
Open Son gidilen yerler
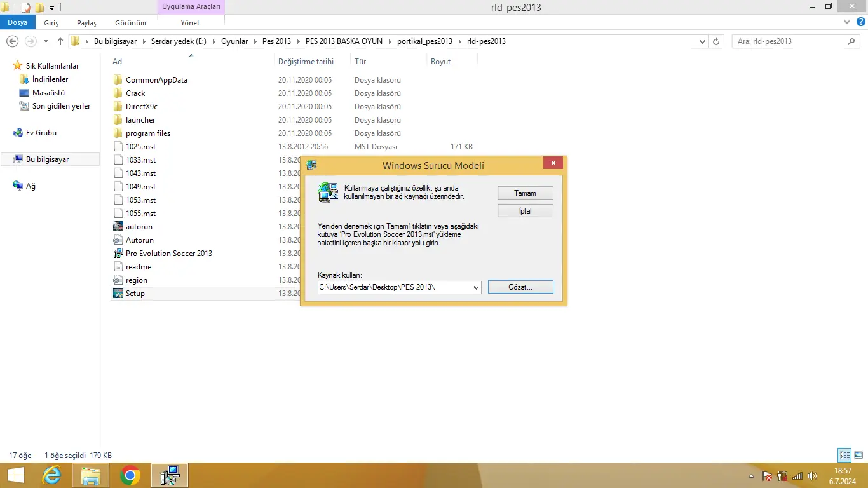pyautogui.click(x=61, y=106)
